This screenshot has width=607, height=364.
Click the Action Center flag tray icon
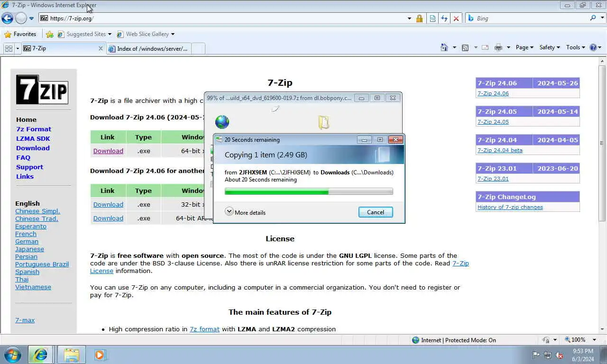(536, 355)
